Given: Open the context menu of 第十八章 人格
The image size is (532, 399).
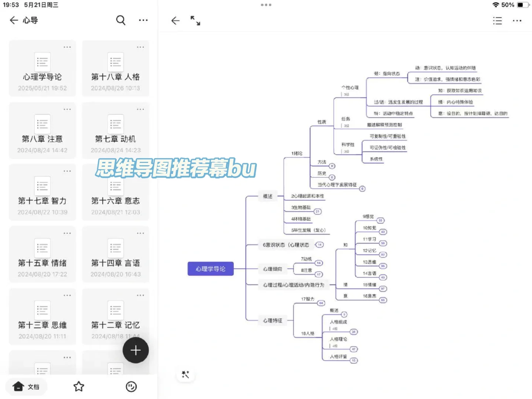Looking at the screenshot, I should (140, 47).
